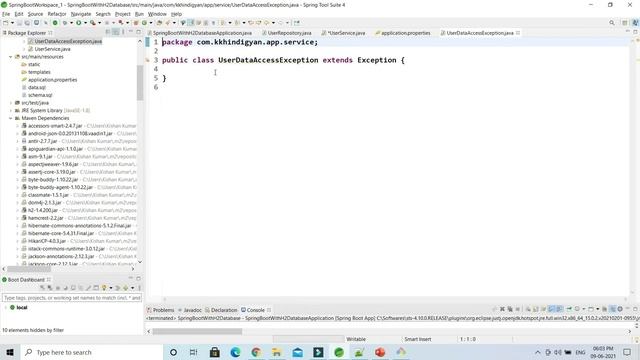Click the green Boot Dashboard toolbar icon
640x360 pixels.
point(55,23)
